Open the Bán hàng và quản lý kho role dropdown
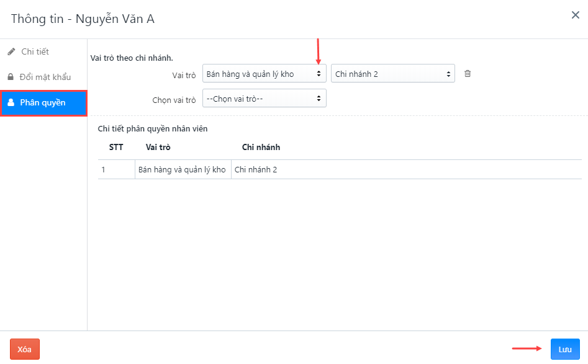588x364 pixels. (x=265, y=73)
